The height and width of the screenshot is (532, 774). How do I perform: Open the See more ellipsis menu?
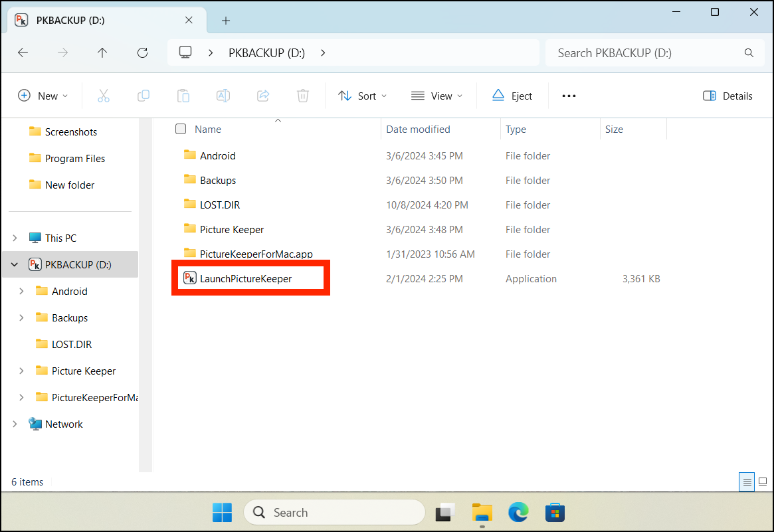click(569, 96)
